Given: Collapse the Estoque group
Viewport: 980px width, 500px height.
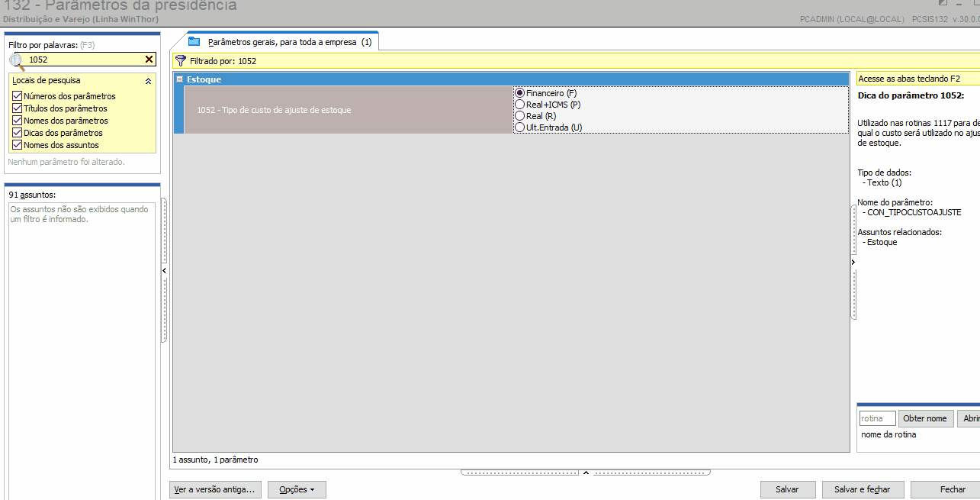Looking at the screenshot, I should click(180, 79).
